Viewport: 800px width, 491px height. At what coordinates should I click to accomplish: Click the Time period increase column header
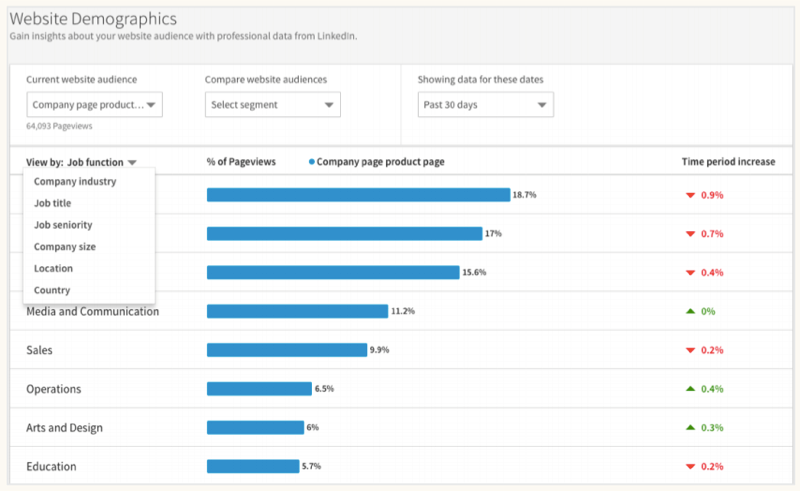click(x=728, y=162)
